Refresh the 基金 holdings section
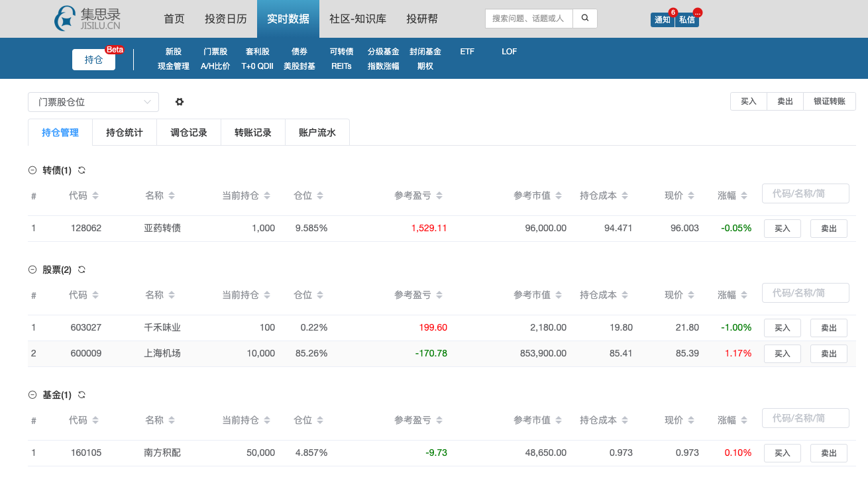Screen dimensions: 868x481 (x=82, y=395)
